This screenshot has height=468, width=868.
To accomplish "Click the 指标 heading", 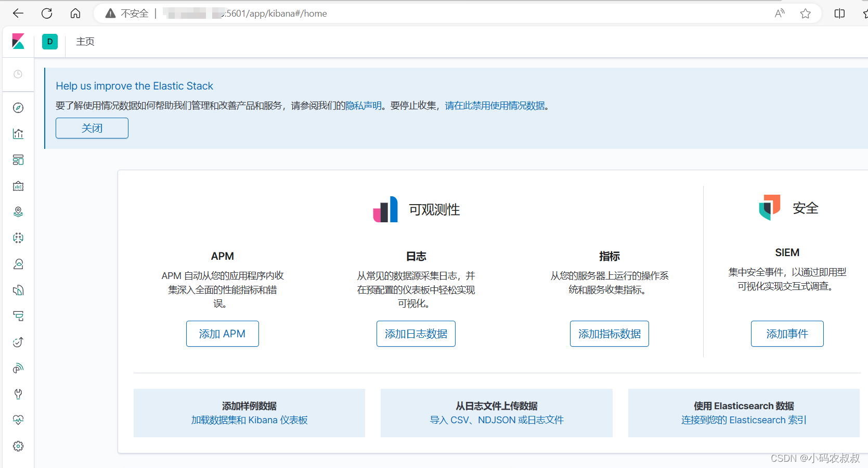I will 610,256.
